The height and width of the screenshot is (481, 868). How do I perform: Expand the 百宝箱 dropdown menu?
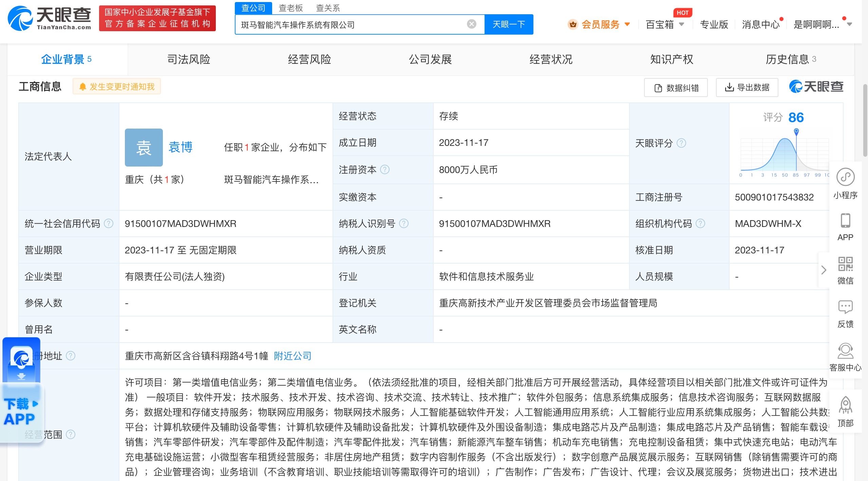tap(681, 24)
